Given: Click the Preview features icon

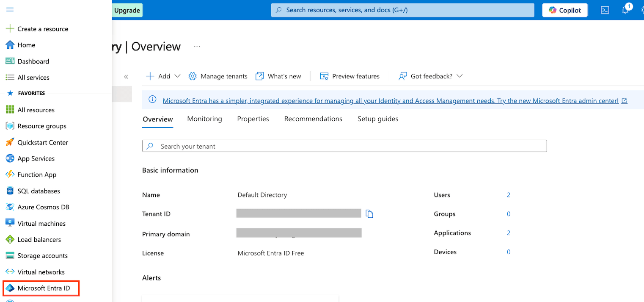Looking at the screenshot, I should [x=324, y=76].
